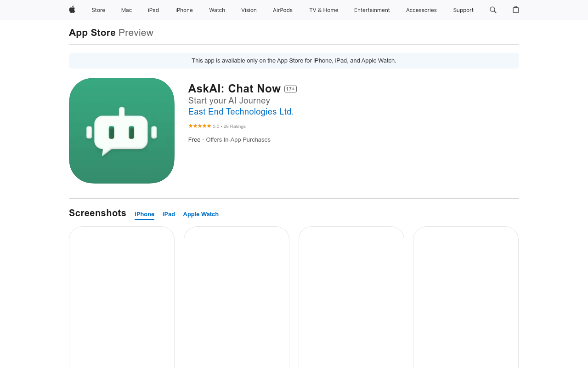The height and width of the screenshot is (368, 588).
Task: Switch screenshots to the iPad view
Action: pos(169,214)
